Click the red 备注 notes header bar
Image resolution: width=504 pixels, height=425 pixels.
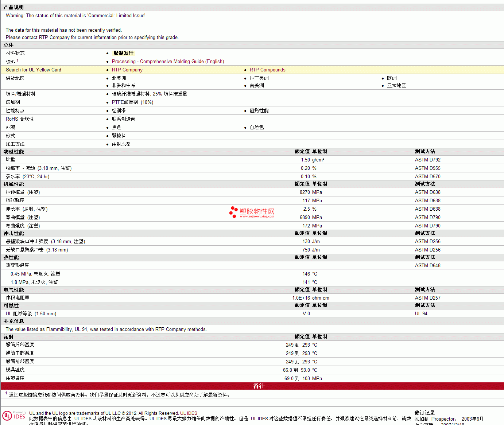coord(252,386)
